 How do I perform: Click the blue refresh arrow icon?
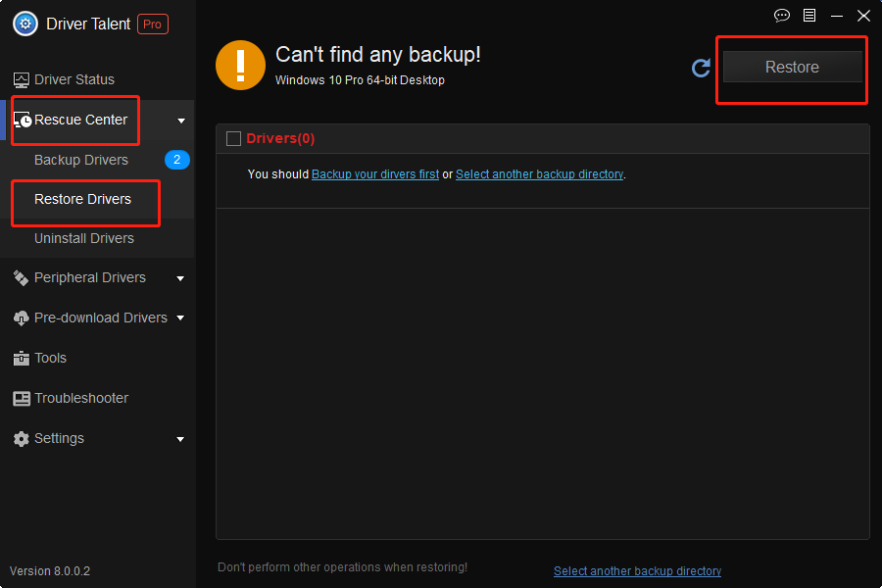pos(701,68)
